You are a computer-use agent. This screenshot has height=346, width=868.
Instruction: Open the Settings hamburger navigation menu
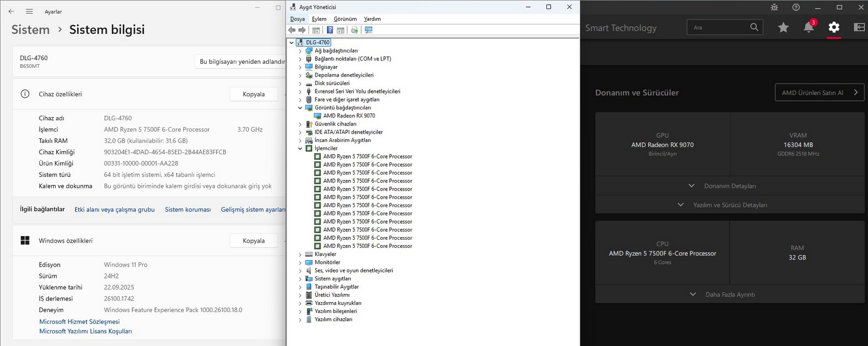tap(30, 12)
